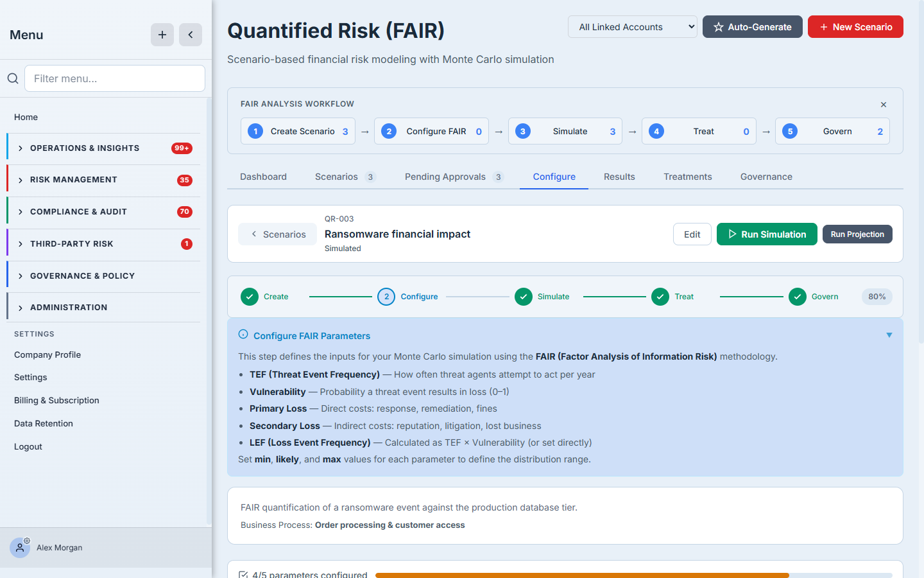Click the Configure FAIR Parameters heading
This screenshot has width=924, height=578.
pyautogui.click(x=312, y=336)
